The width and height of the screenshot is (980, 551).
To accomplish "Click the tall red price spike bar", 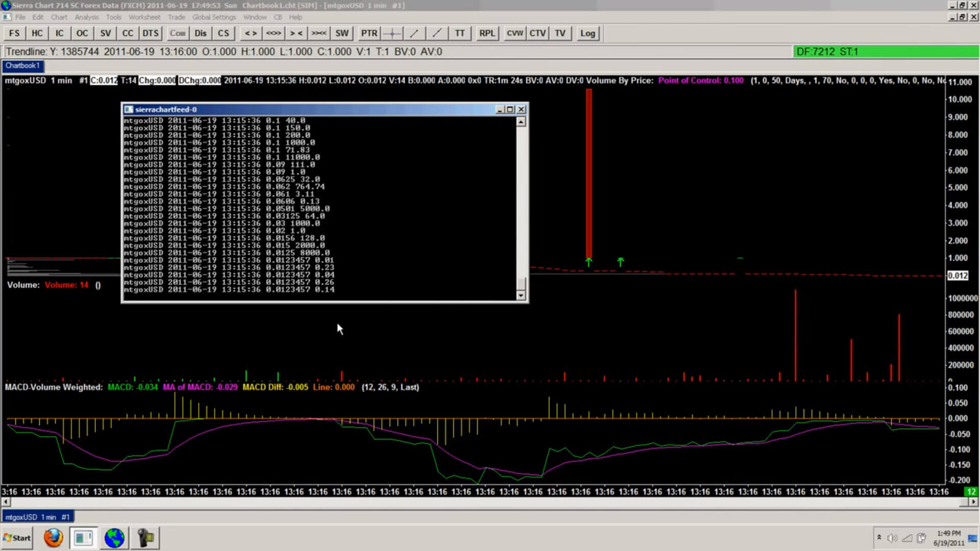I will coord(589,173).
